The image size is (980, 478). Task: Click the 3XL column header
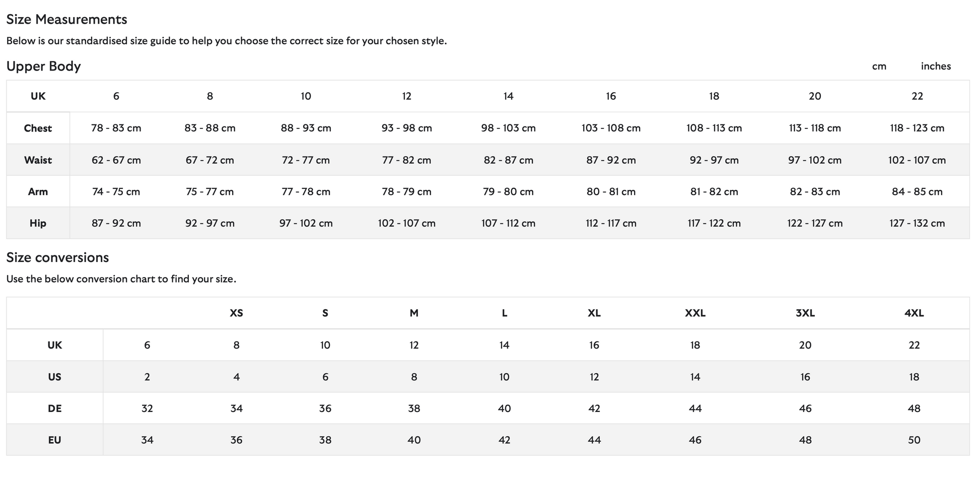(805, 313)
